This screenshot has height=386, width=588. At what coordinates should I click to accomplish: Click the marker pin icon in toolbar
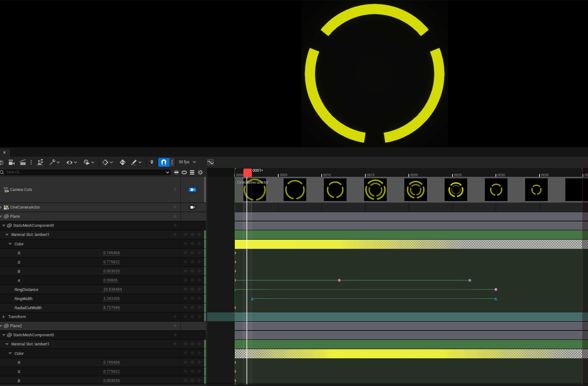point(152,162)
